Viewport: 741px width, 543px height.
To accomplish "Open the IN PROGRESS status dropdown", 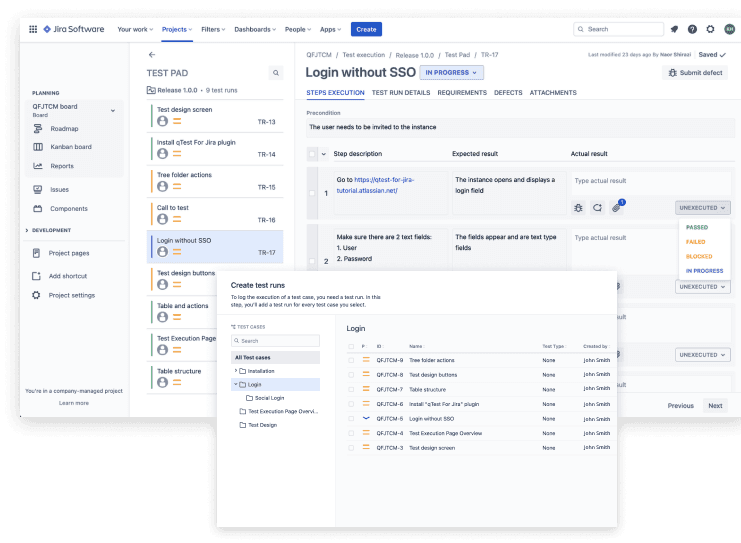I will [x=453, y=72].
